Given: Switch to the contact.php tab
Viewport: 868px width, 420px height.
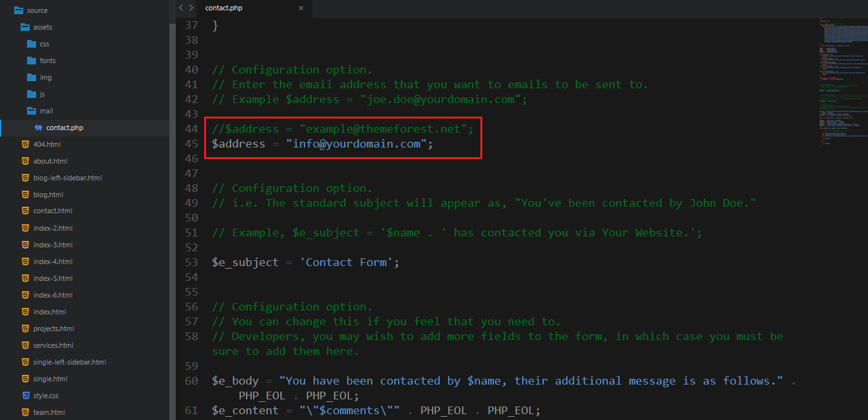Looking at the screenshot, I should [223, 8].
